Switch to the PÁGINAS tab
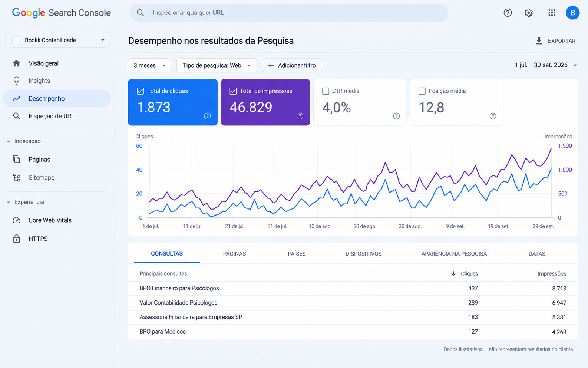Image resolution: width=588 pixels, height=368 pixels. [234, 254]
